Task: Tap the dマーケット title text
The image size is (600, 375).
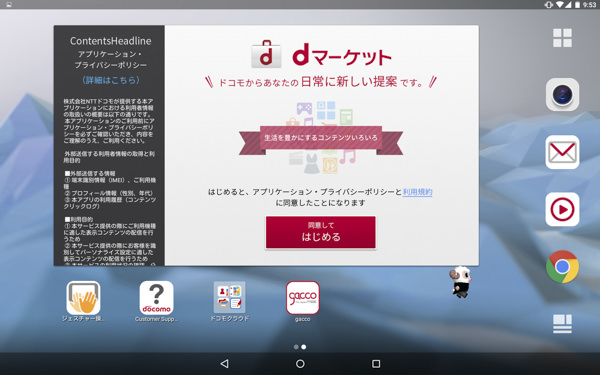Action: tap(342, 55)
